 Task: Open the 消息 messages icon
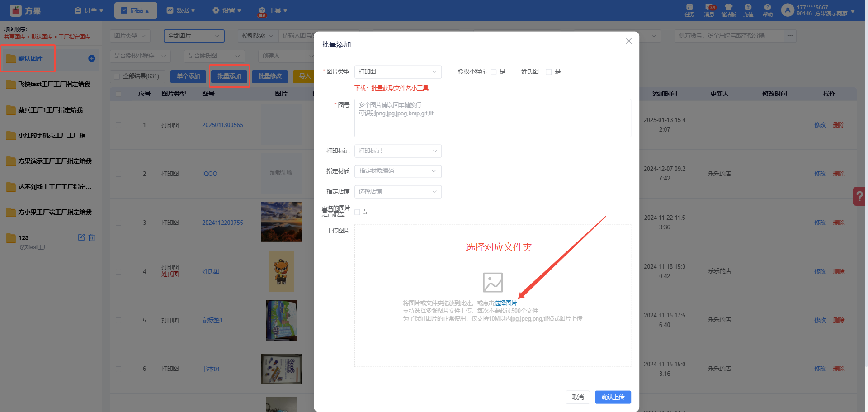pyautogui.click(x=709, y=7)
